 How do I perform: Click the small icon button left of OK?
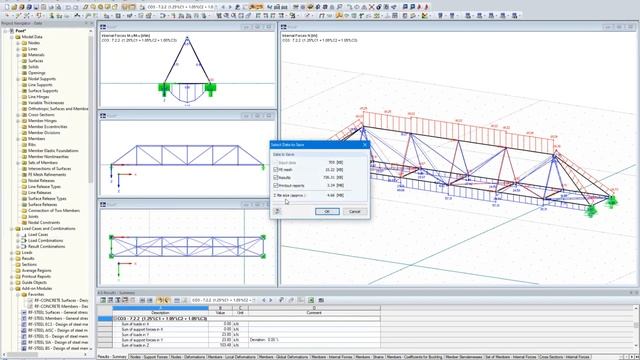[x=278, y=211]
